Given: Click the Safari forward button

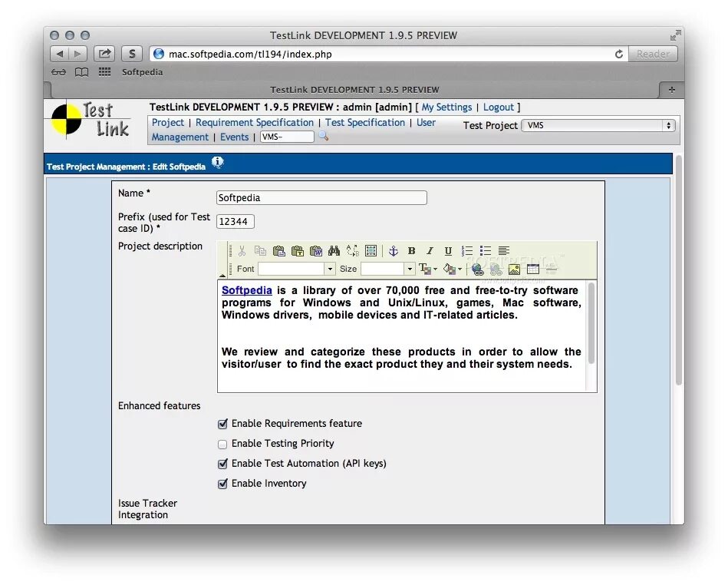Looking at the screenshot, I should point(78,54).
